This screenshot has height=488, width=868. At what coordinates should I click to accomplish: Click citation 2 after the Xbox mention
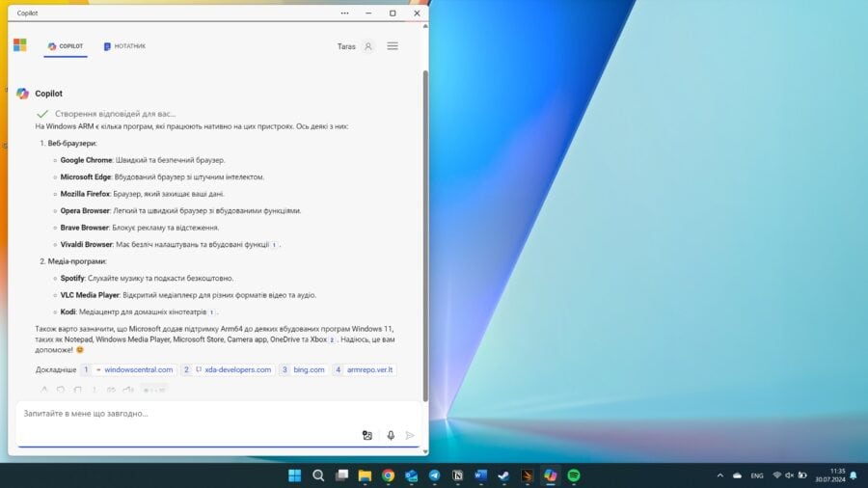point(332,339)
